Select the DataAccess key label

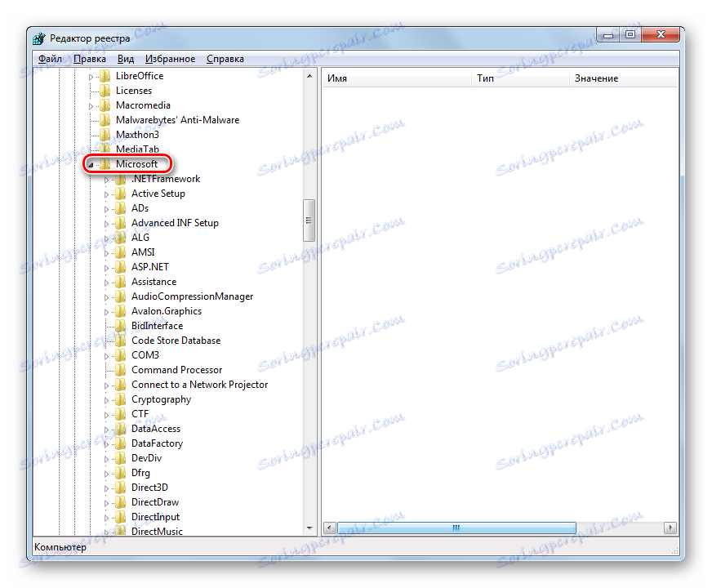[x=156, y=429]
